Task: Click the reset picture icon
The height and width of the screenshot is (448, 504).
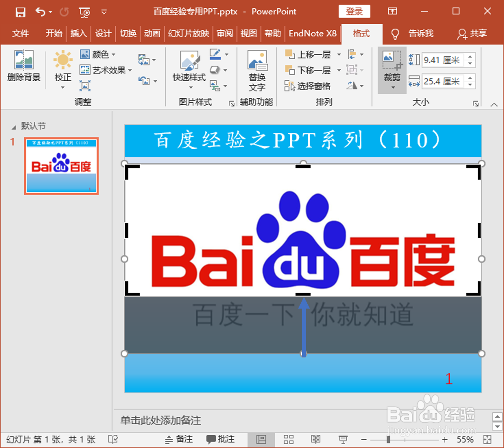Action: [x=147, y=81]
